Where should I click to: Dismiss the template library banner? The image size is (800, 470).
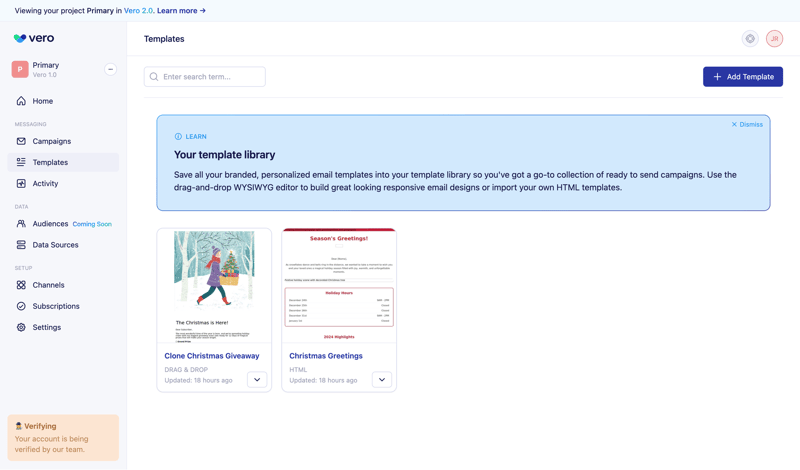(x=746, y=125)
